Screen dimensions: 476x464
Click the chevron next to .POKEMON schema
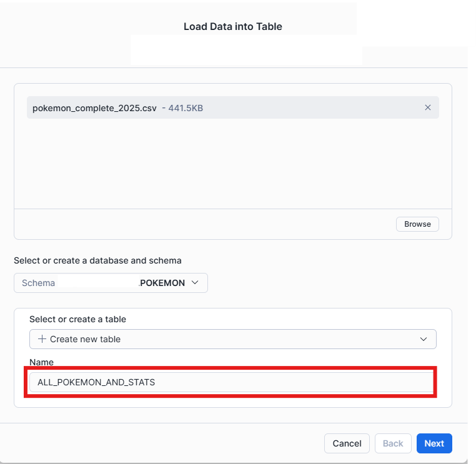pos(195,283)
